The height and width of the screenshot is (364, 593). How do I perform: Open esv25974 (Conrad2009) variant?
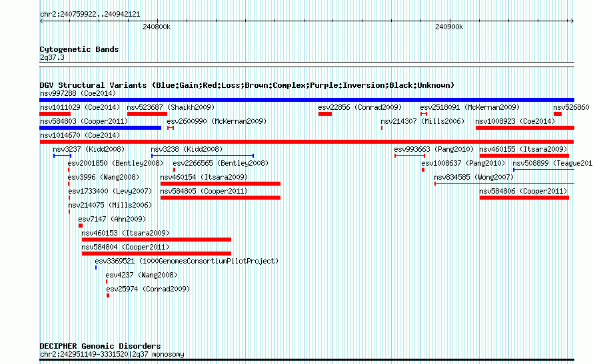[x=148, y=289]
